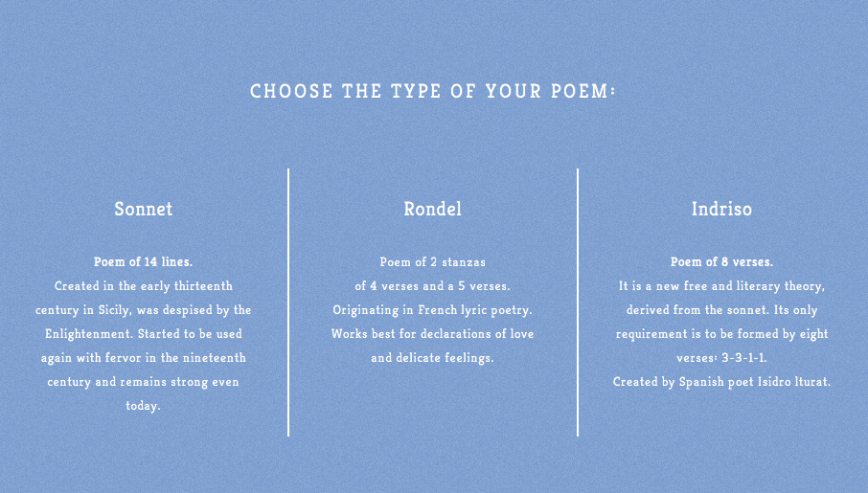The width and height of the screenshot is (868, 493).
Task: Click 'derived from the sonnet. Its only' line
Action: pos(721,310)
